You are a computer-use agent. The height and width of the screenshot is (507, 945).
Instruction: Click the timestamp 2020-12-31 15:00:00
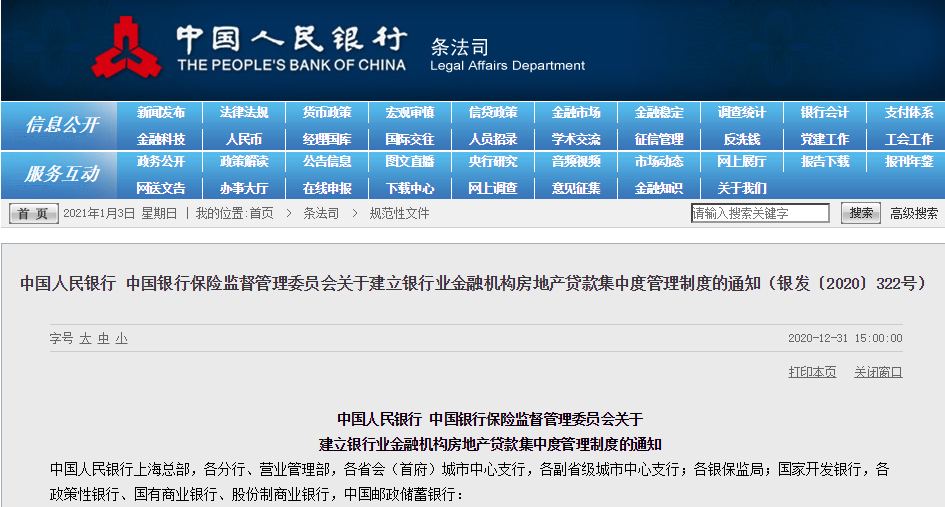[845, 338]
